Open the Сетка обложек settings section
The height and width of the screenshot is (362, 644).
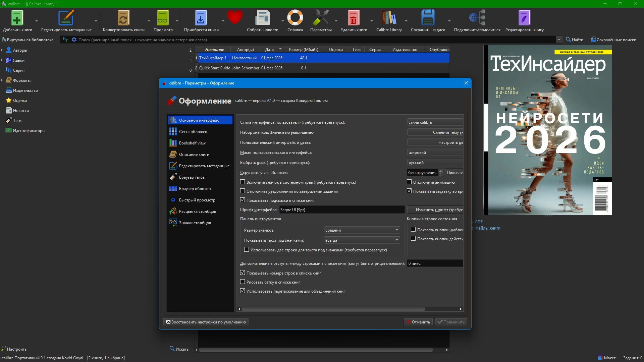coord(193,131)
